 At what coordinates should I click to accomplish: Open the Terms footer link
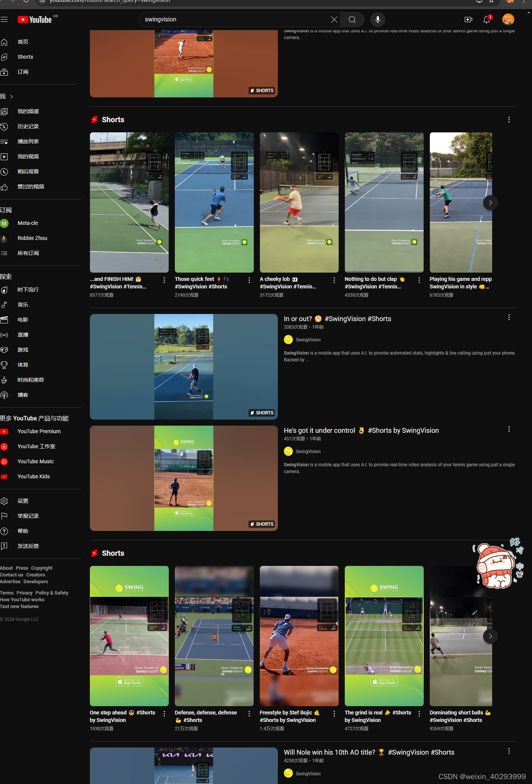[x=7, y=593]
